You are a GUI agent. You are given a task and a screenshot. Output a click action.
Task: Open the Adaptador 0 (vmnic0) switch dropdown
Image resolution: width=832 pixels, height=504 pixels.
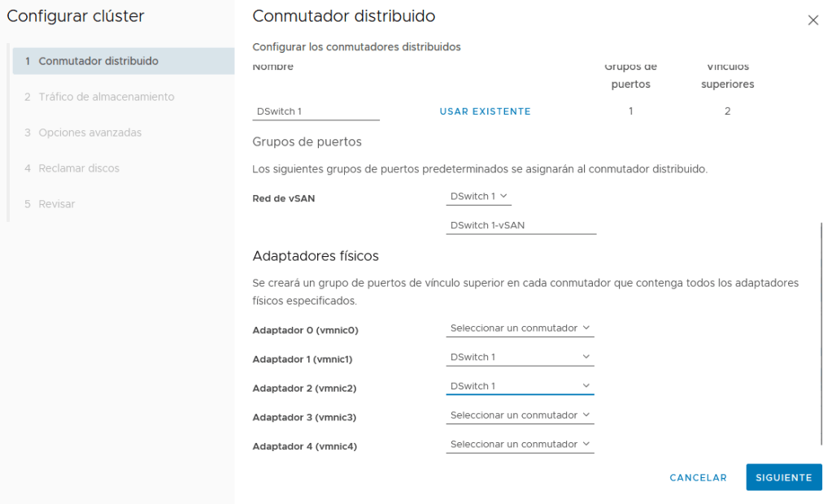tap(520, 328)
